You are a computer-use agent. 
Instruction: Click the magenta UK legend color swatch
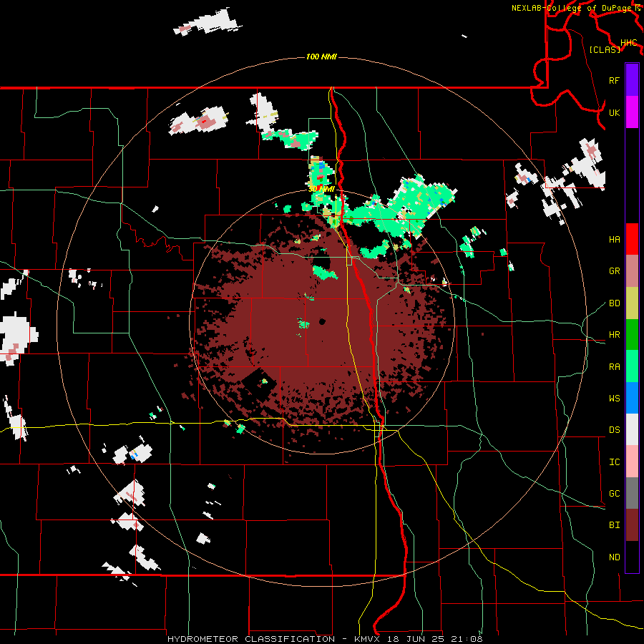tap(632, 112)
